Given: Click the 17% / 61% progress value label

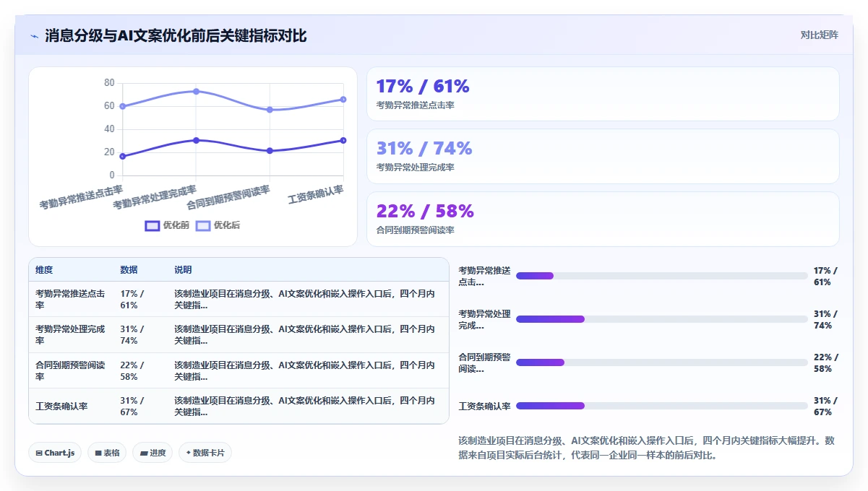Looking at the screenshot, I should pos(825,277).
